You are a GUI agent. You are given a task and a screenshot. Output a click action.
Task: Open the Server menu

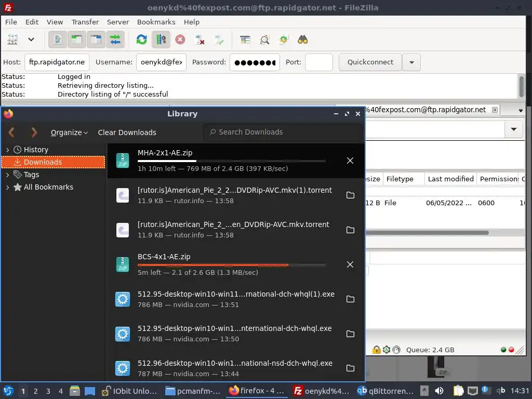tap(118, 22)
